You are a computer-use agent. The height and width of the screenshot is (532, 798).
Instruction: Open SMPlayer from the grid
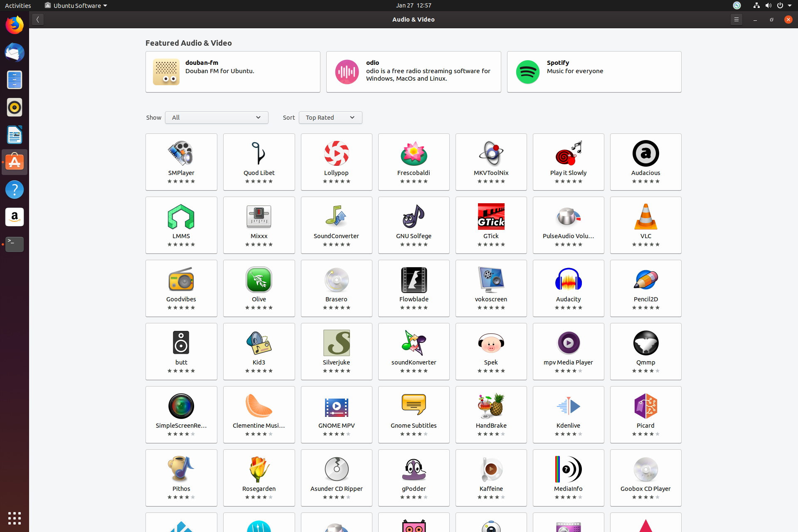click(x=181, y=162)
